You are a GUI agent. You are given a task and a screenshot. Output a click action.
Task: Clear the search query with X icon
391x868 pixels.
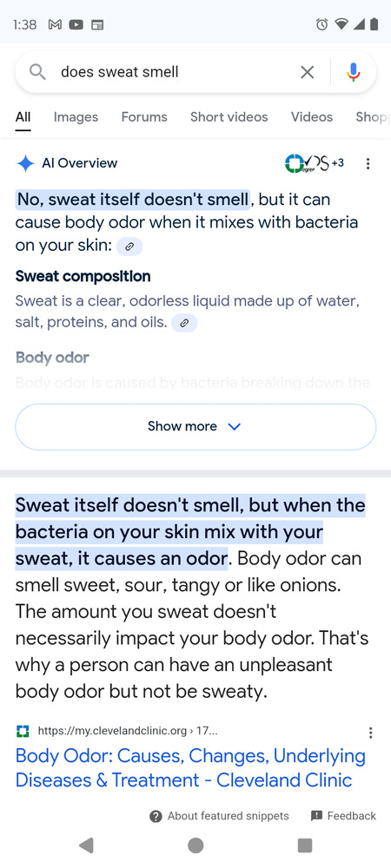307,72
